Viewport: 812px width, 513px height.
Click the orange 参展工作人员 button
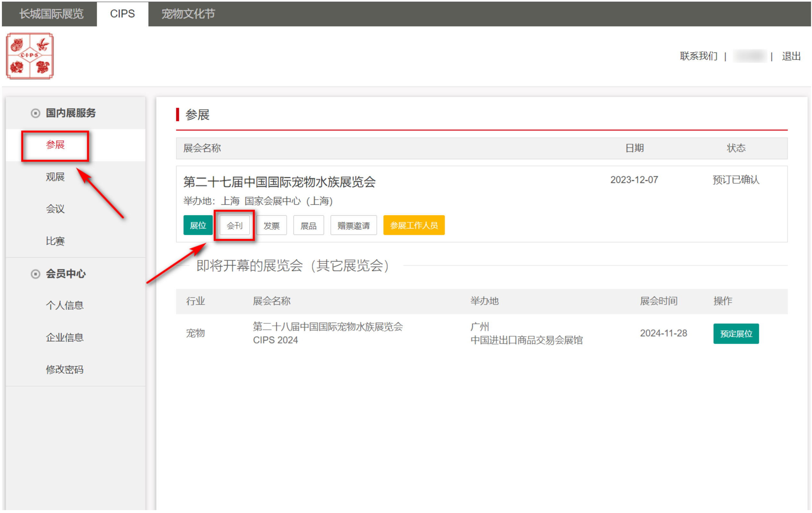[x=414, y=225]
